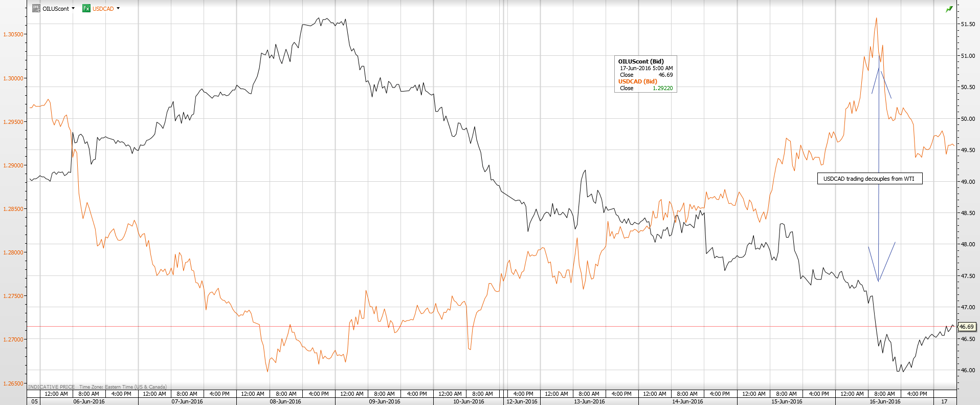
Task: Select the orange USDCAD series label
Action: point(103,9)
